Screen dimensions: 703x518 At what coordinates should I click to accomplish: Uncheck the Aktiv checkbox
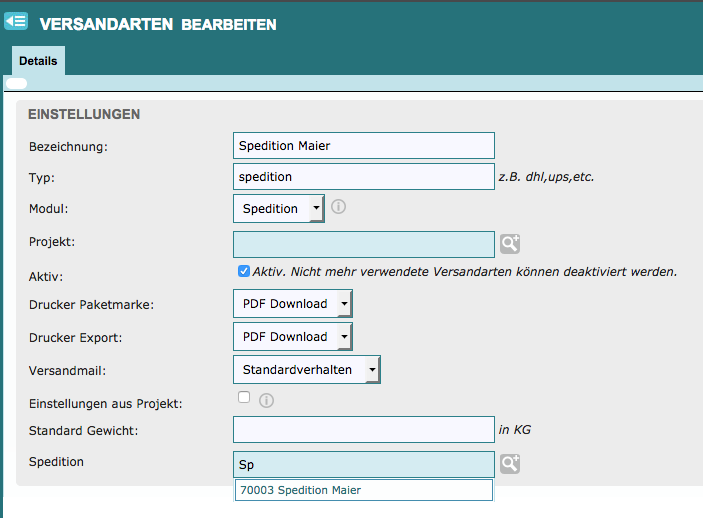[243, 271]
